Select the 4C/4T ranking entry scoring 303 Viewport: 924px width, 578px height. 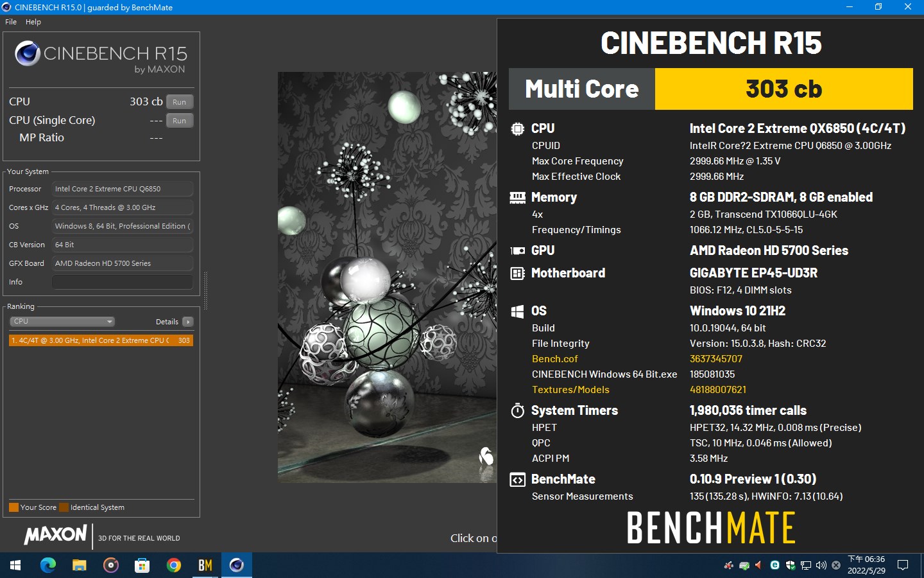(x=101, y=340)
